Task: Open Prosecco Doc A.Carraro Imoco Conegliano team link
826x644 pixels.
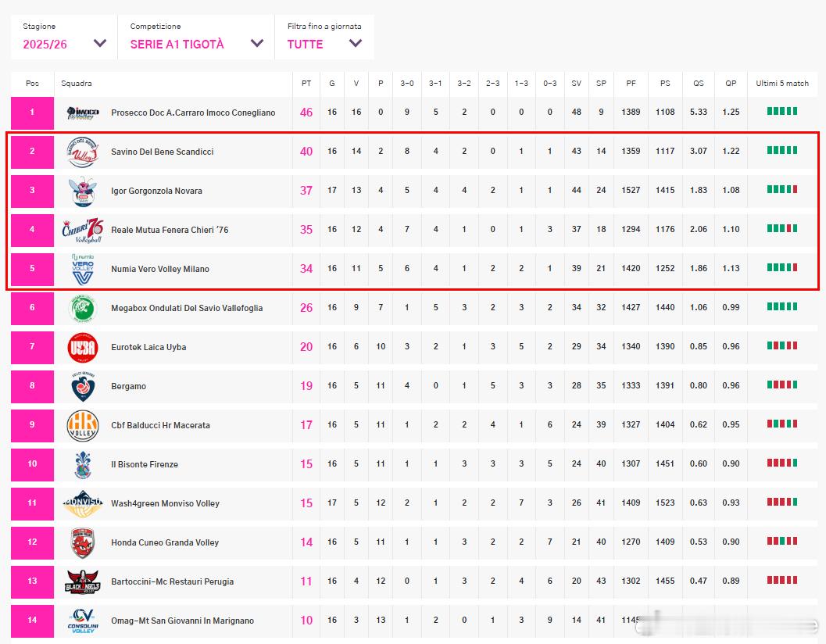Action: (x=193, y=113)
